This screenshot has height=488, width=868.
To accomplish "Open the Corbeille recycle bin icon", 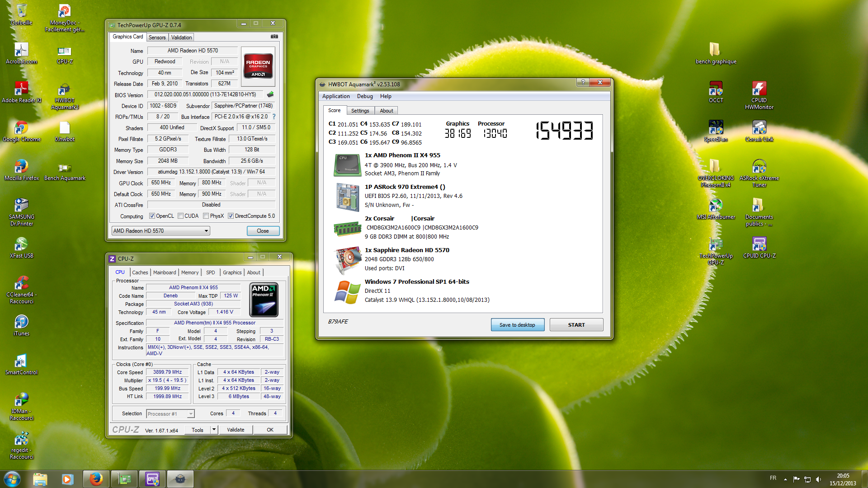I will pyautogui.click(x=21, y=14).
